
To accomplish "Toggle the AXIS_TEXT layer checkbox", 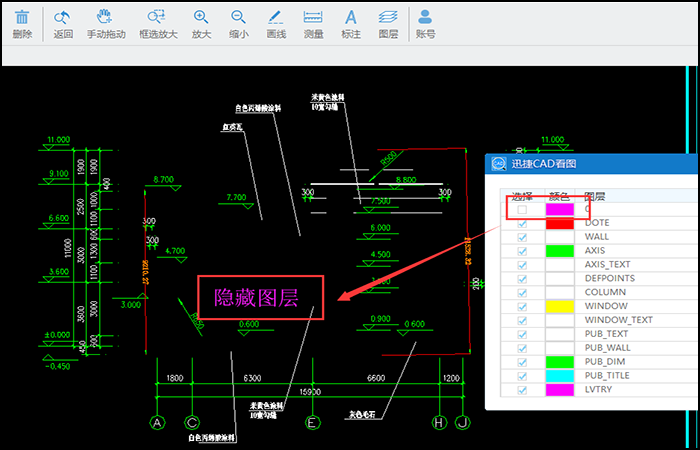I will tap(522, 265).
